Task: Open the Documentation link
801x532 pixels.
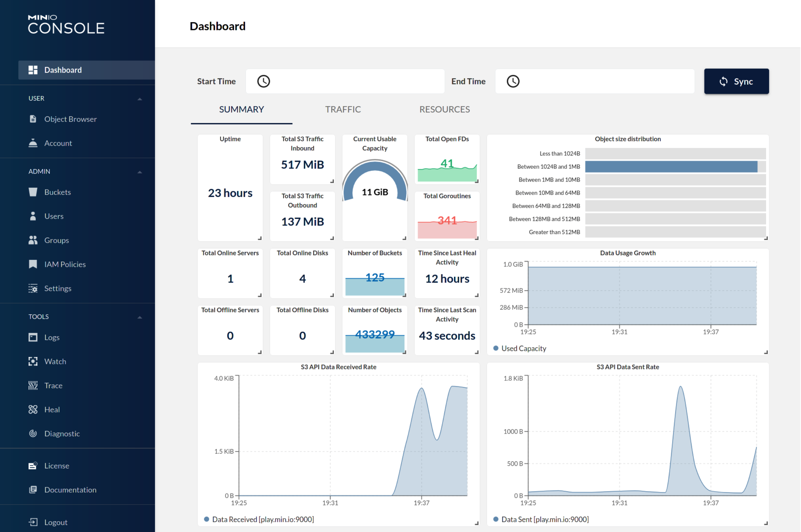Action: tap(70, 489)
